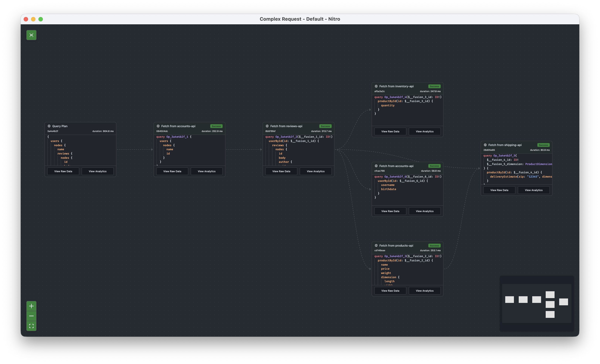The width and height of the screenshot is (600, 364).
Task: Zoom in with the plus button
Action: pyautogui.click(x=31, y=306)
